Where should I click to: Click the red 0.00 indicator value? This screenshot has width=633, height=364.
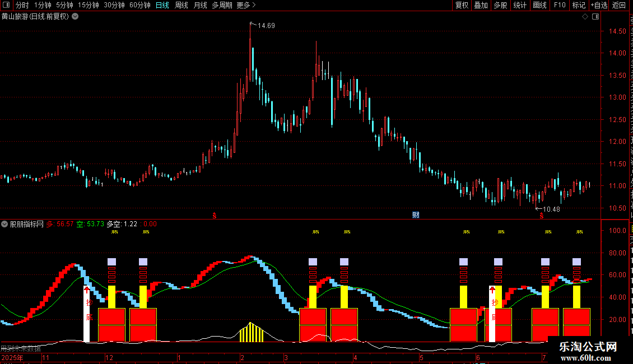[150, 224]
